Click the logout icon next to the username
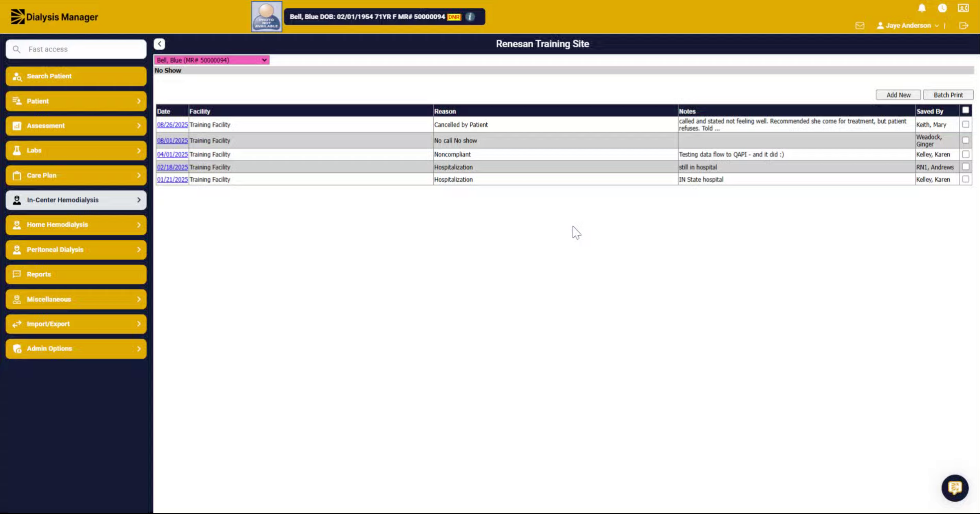The height and width of the screenshot is (514, 980). 964,26
